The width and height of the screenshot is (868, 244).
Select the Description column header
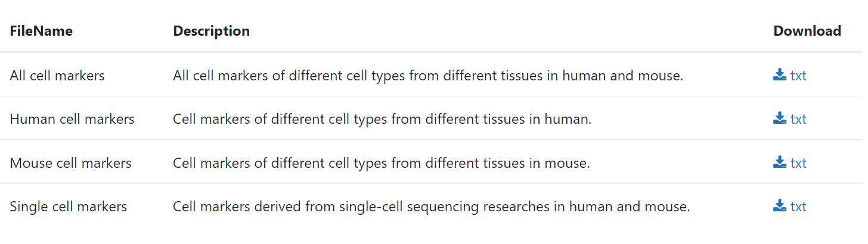coord(212,31)
